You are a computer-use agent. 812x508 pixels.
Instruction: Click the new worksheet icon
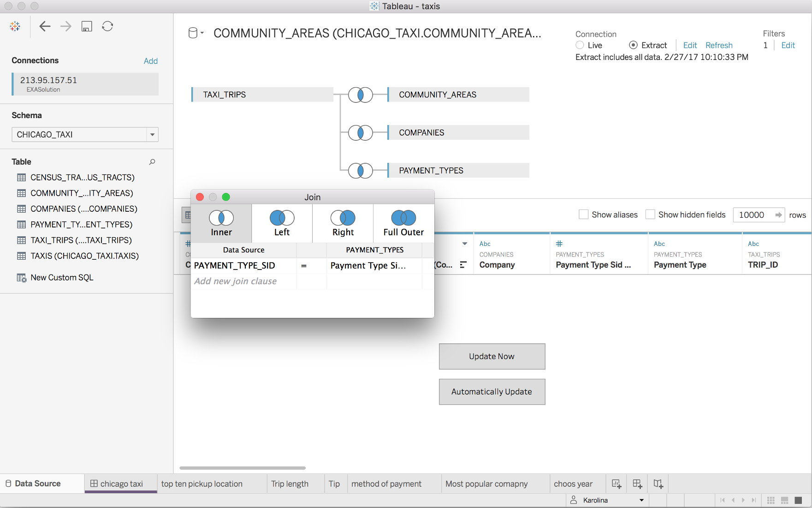(616, 484)
